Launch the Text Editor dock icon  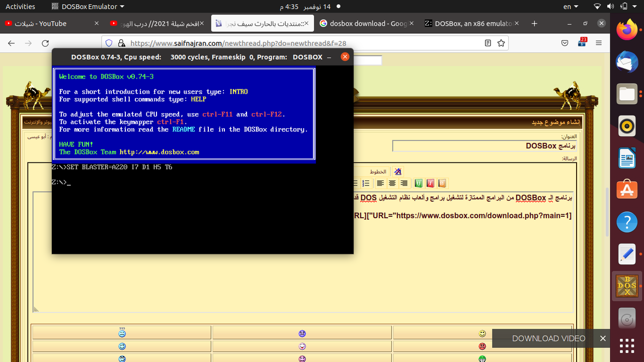(627, 254)
